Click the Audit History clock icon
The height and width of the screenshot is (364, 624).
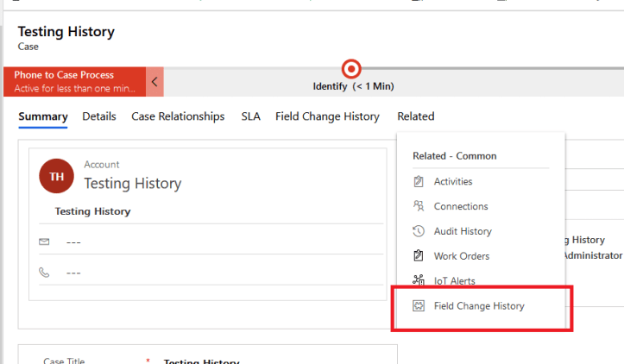[x=419, y=231]
